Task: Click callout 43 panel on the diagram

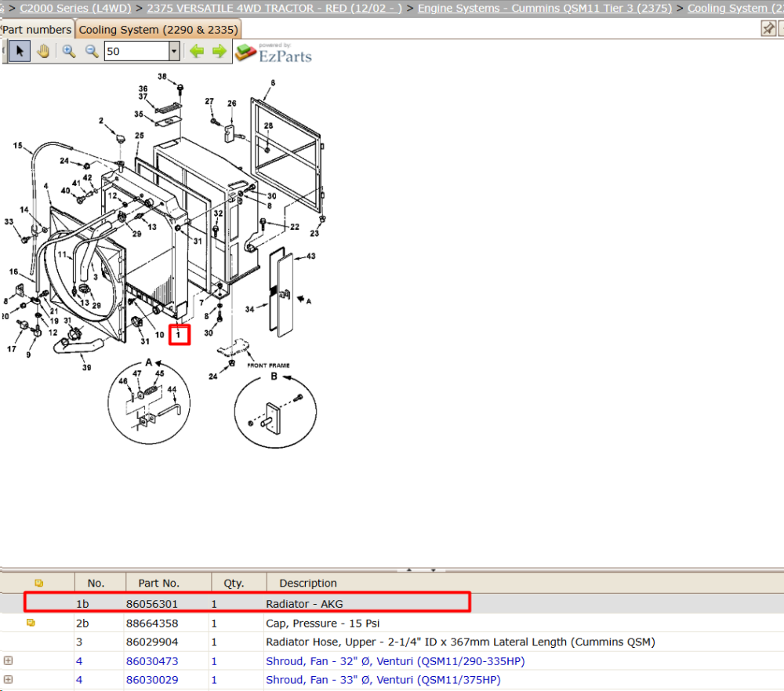Action: [x=311, y=256]
